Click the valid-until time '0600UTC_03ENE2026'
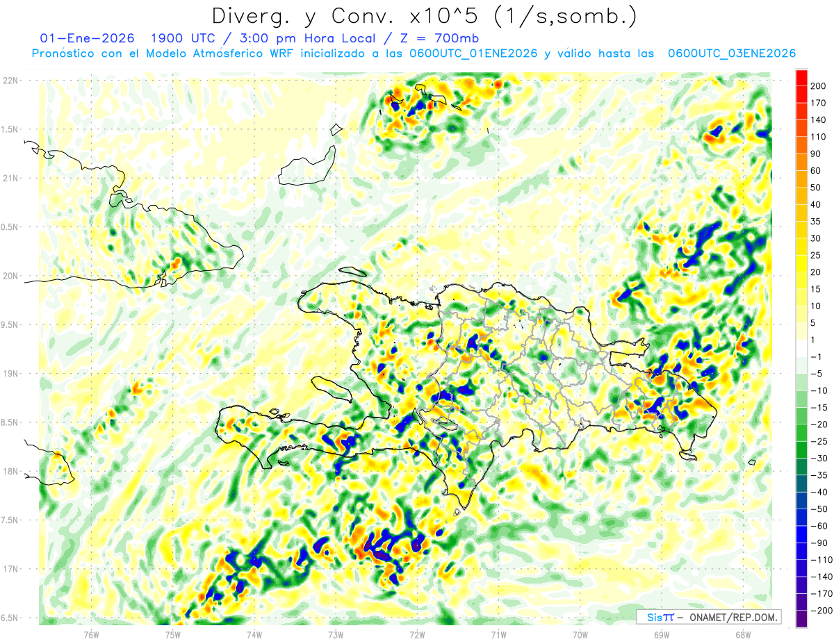This screenshot has height=644, width=834. 732,53
